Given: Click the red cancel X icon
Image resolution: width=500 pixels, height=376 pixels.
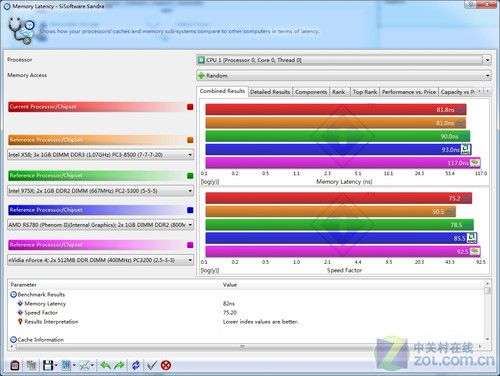Looking at the screenshot, I should [x=166, y=365].
